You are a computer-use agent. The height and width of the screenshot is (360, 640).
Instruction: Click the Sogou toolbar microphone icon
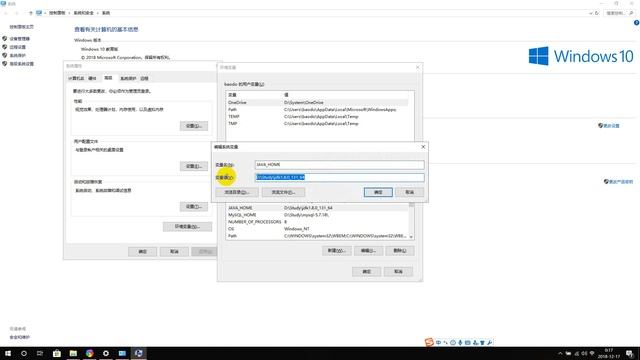pyautogui.click(x=460, y=342)
